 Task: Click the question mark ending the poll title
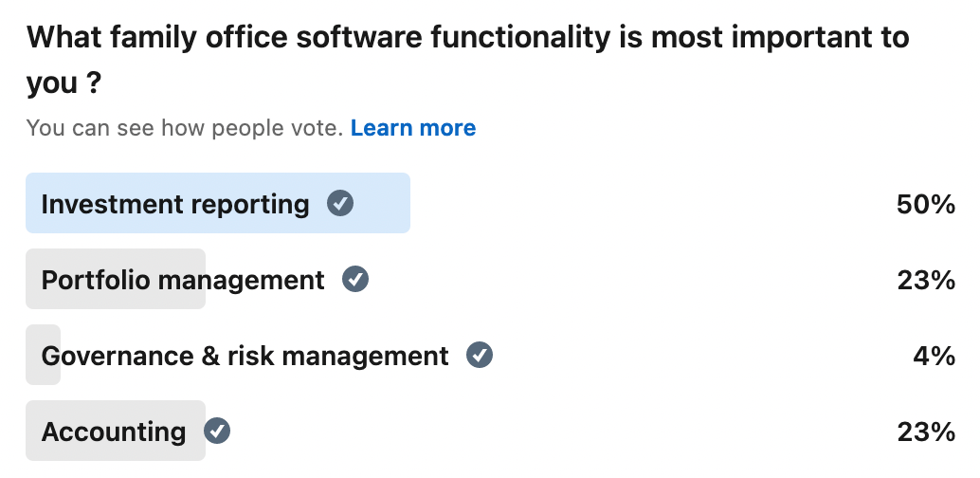[93, 82]
